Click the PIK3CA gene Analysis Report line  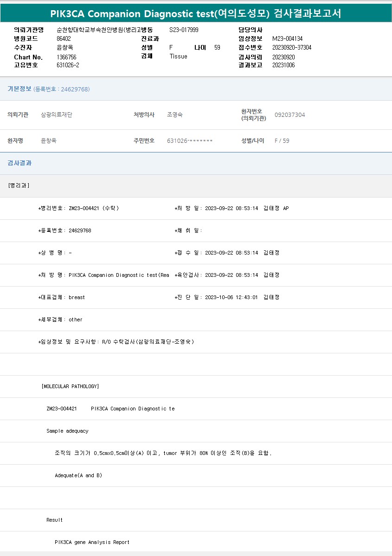pos(92,542)
